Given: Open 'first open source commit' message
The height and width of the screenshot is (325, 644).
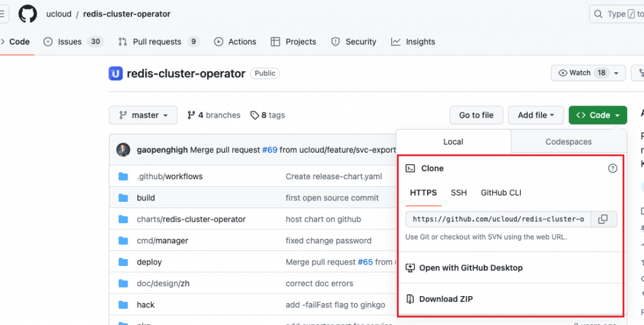Looking at the screenshot, I should coord(332,198).
